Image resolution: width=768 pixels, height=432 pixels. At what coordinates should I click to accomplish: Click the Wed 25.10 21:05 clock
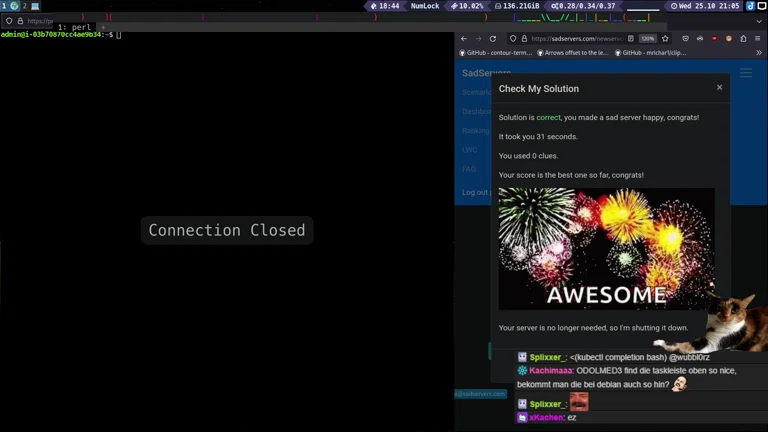click(705, 6)
